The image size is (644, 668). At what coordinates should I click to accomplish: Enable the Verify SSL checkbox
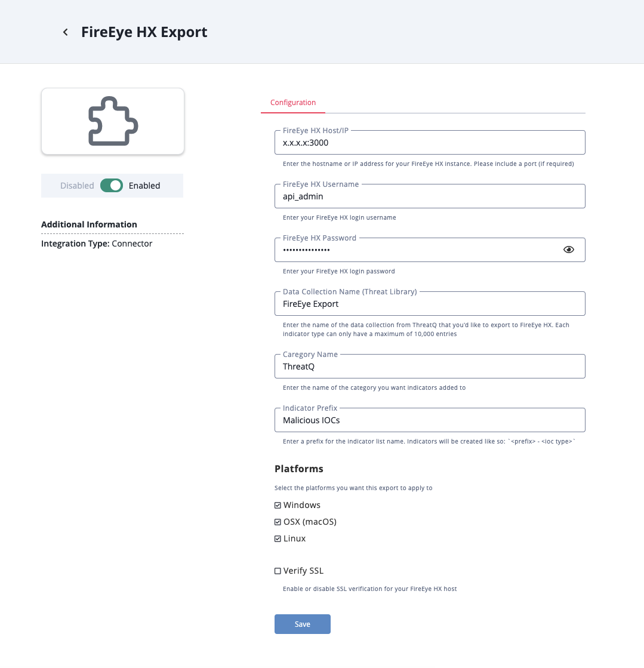278,571
